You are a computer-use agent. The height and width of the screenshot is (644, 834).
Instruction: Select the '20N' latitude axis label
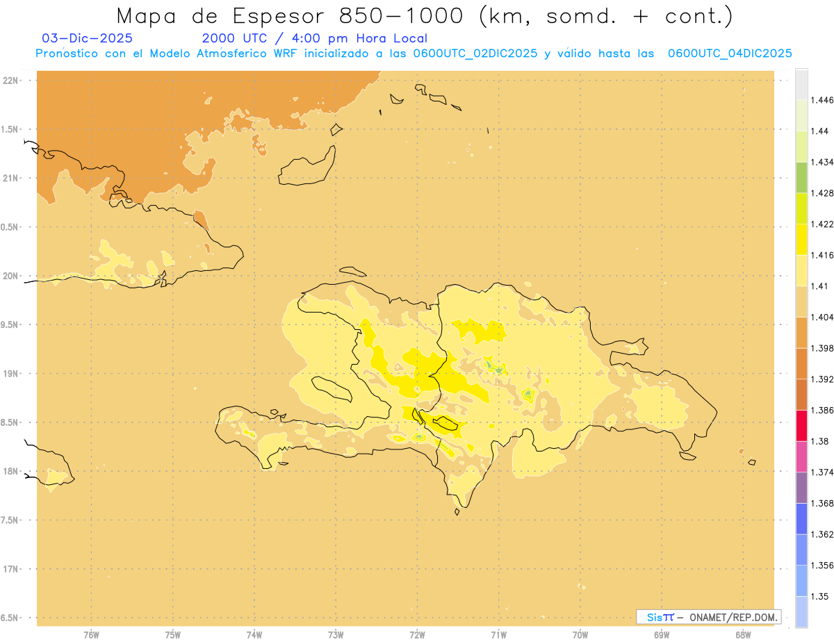[x=11, y=276]
